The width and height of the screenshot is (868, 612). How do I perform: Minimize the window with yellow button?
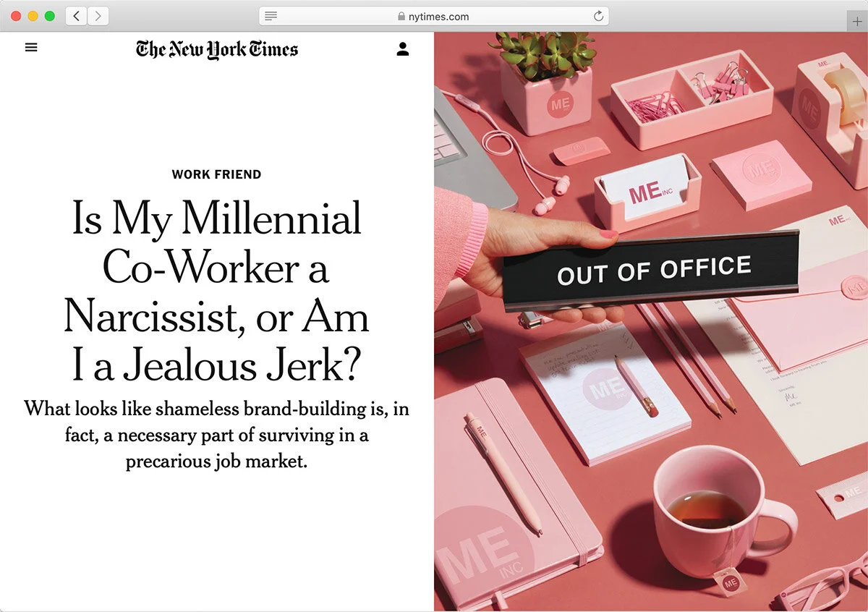[x=33, y=16]
